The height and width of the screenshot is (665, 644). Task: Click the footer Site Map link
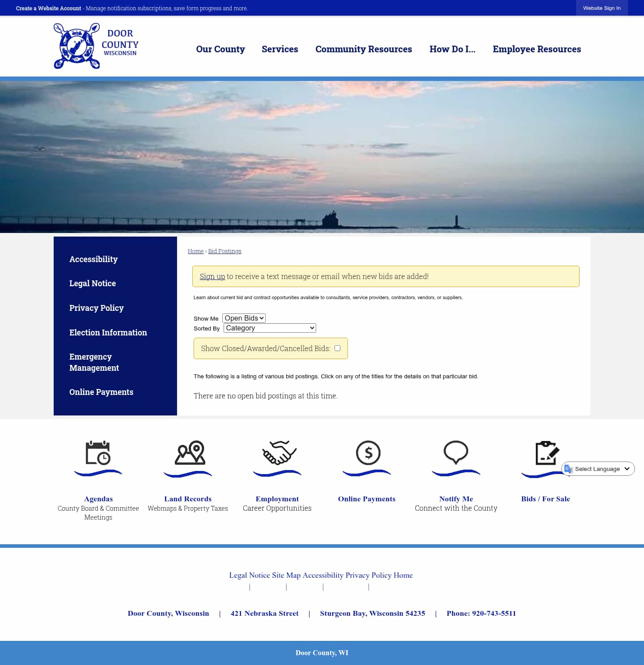[286, 576]
